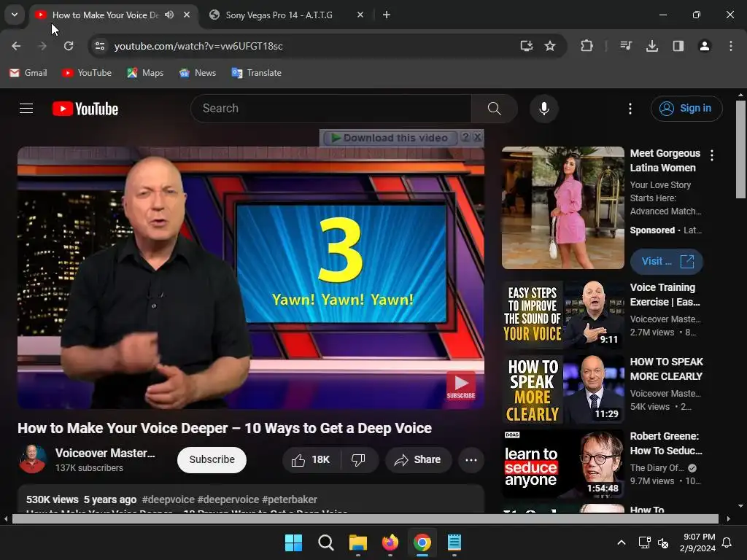Focus the YouTube Search field
Screen dimensions: 747x560
point(331,109)
